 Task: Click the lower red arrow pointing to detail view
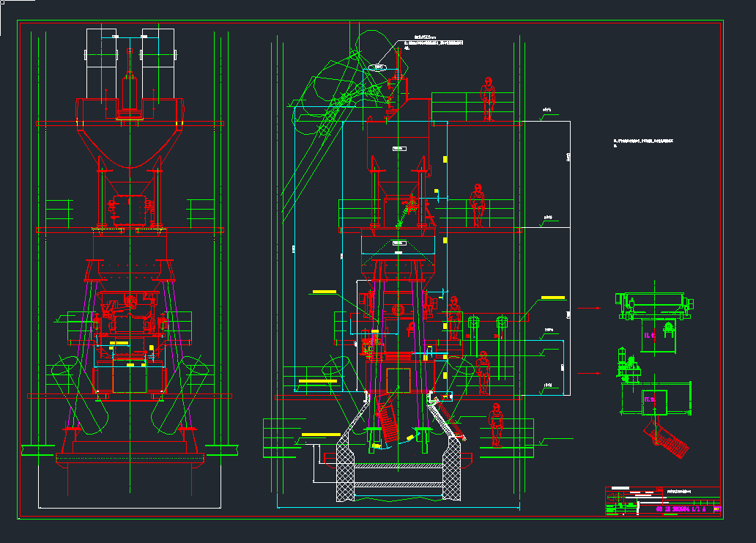point(588,374)
